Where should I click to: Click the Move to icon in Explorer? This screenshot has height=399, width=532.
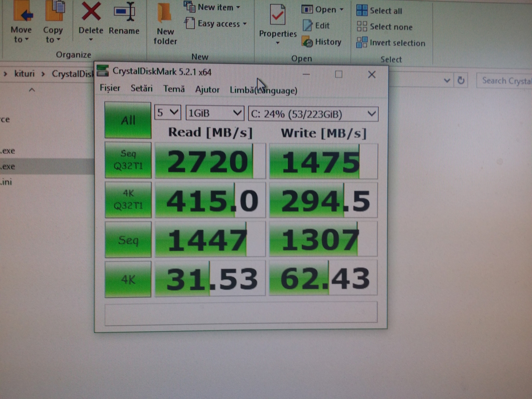pos(23,11)
